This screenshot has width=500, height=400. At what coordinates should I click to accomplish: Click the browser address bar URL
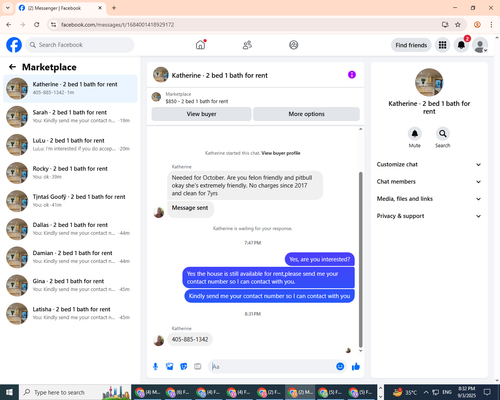pyautogui.click(x=117, y=25)
